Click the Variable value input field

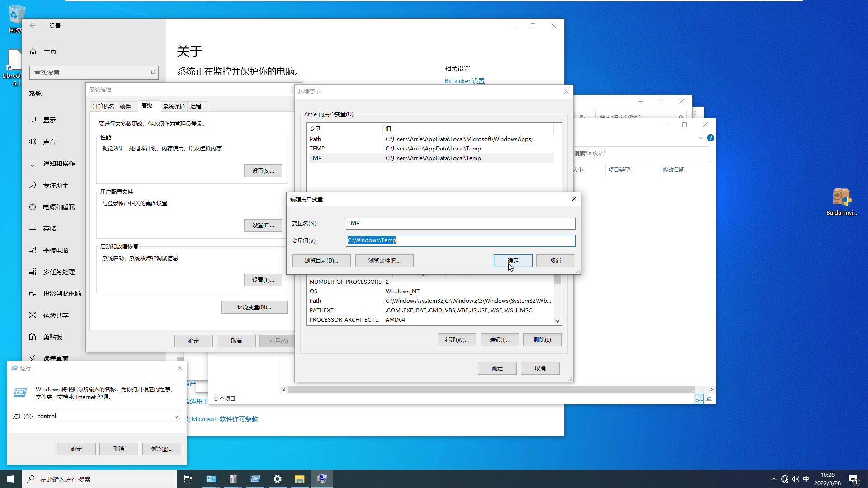(460, 240)
